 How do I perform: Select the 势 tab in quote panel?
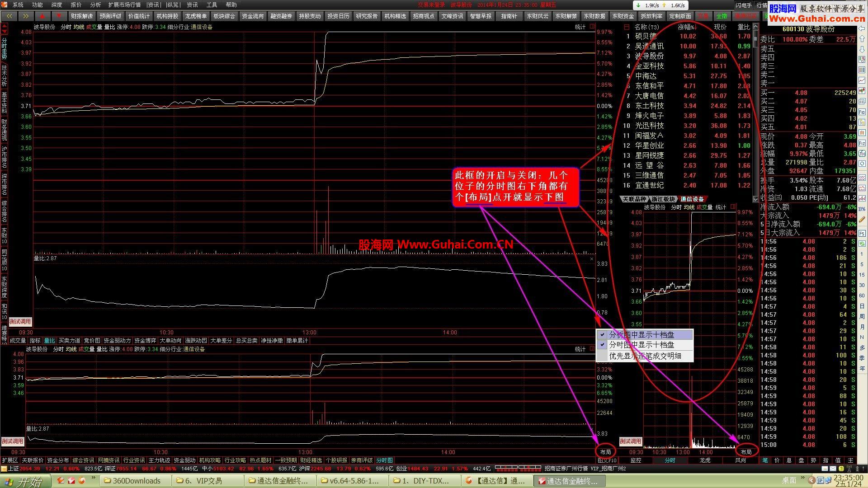(813, 460)
